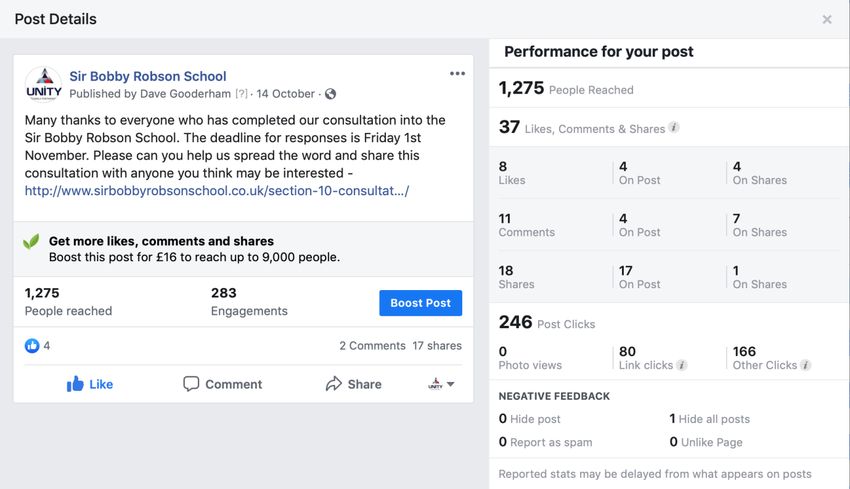
Task: View the 2 Comments link
Action: 372,345
